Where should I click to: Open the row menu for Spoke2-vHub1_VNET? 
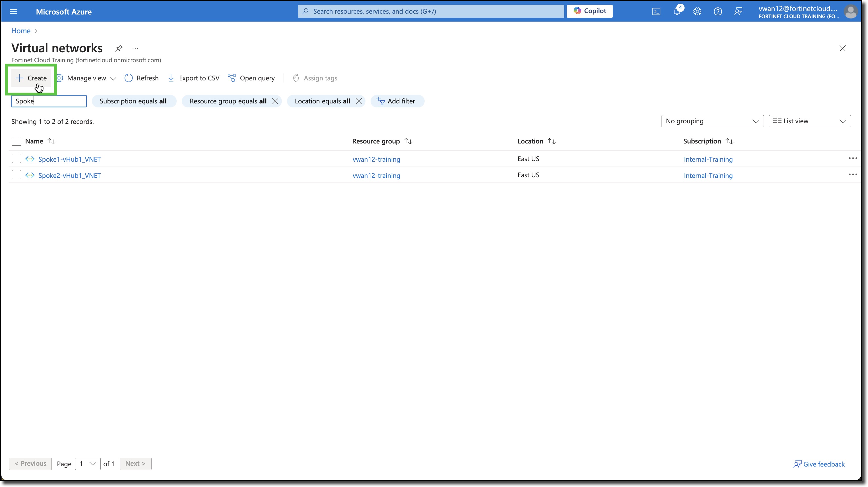(x=853, y=174)
